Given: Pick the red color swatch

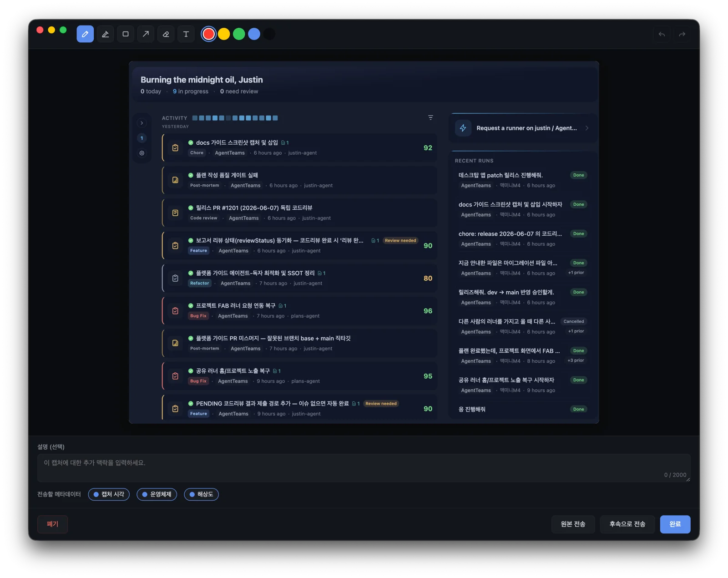Looking at the screenshot, I should point(208,34).
